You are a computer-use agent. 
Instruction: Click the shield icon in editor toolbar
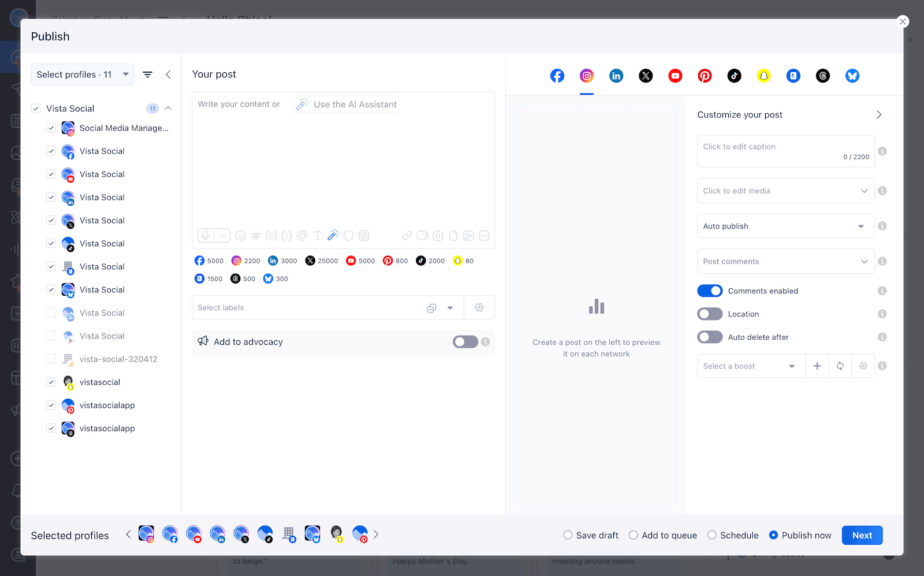click(x=348, y=236)
